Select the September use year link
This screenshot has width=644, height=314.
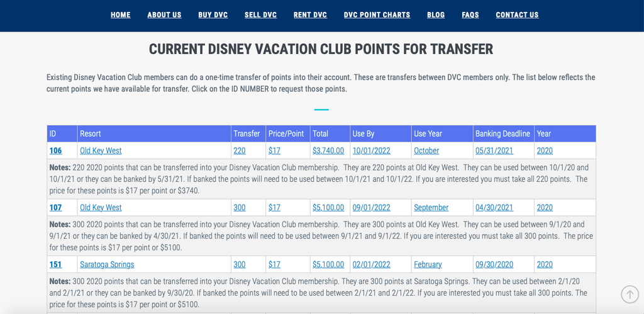[431, 208]
